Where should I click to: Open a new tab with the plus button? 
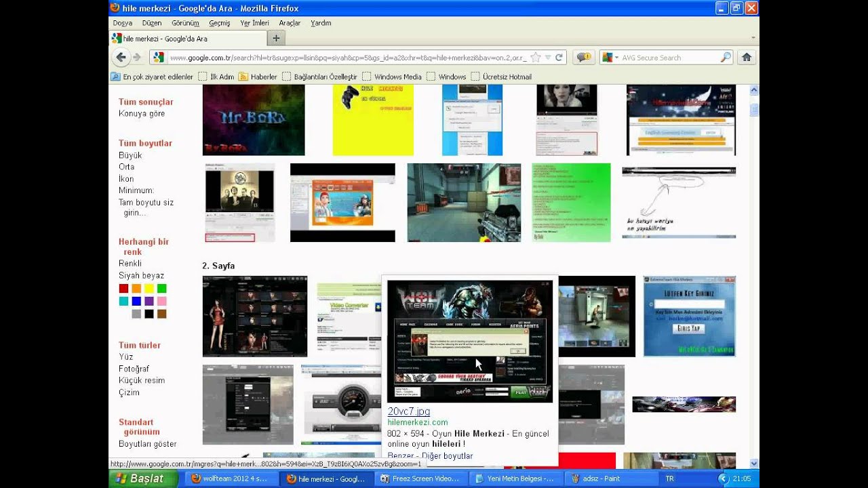click(x=276, y=38)
